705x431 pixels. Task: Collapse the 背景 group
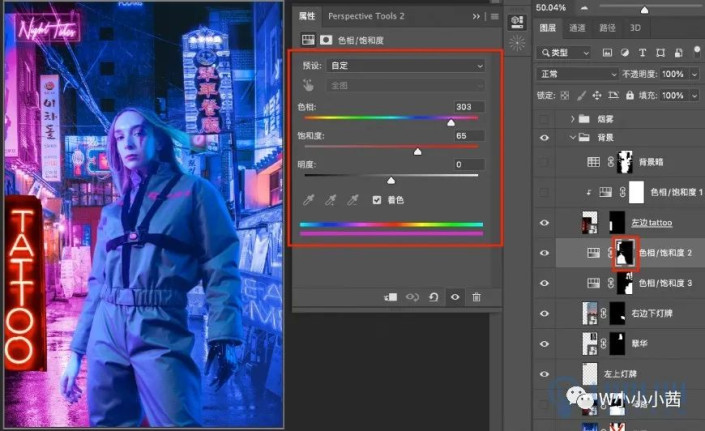572,138
